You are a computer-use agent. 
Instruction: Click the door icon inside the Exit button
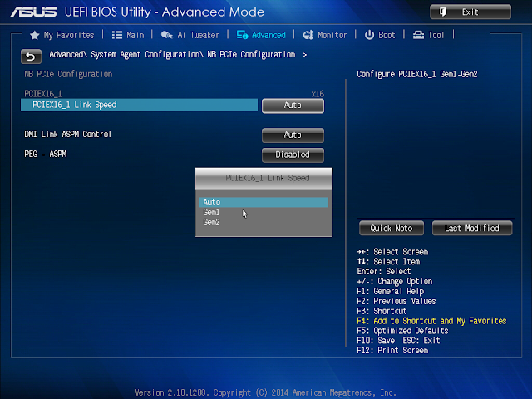[x=443, y=12]
